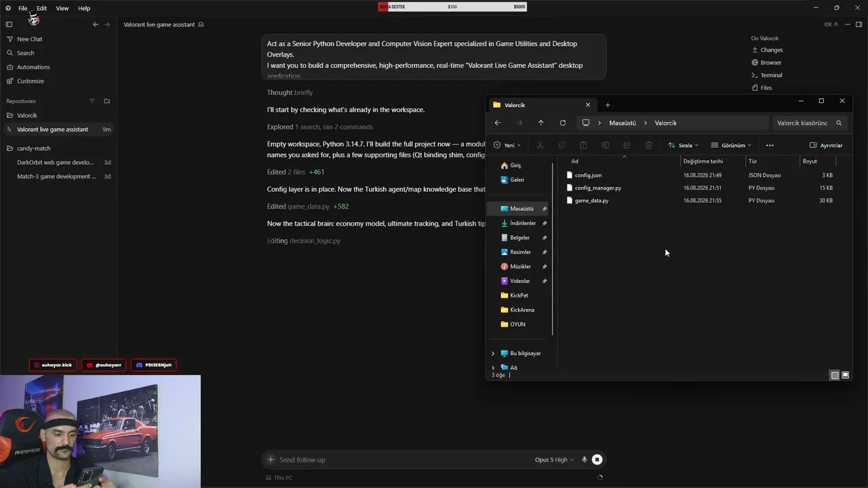The height and width of the screenshot is (488, 868).
Task: Open the Yeni (New) dropdown
Action: pos(507,145)
